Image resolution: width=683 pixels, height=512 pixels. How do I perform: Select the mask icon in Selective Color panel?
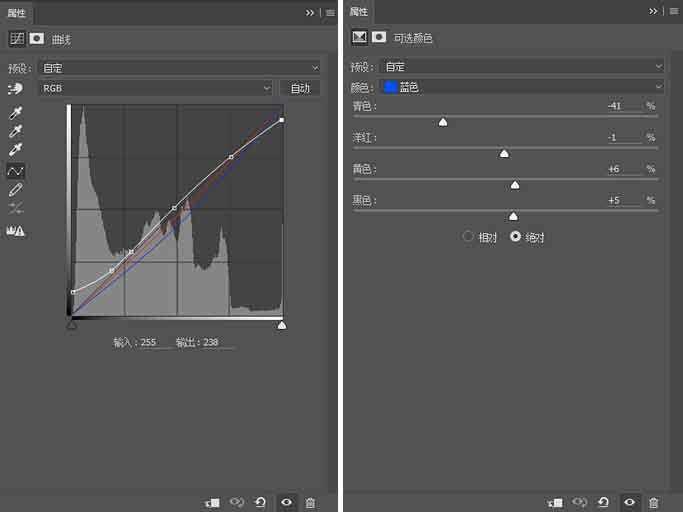(379, 37)
